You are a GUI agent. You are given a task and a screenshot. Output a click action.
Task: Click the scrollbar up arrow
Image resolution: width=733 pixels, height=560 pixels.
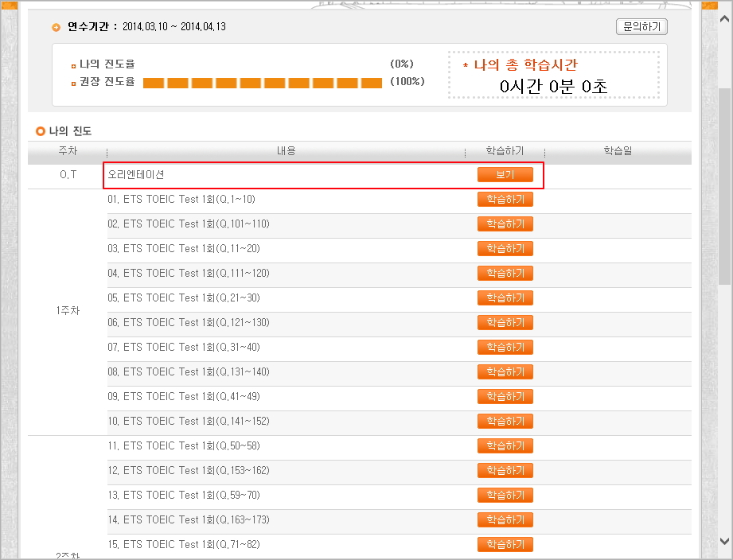pos(724,19)
